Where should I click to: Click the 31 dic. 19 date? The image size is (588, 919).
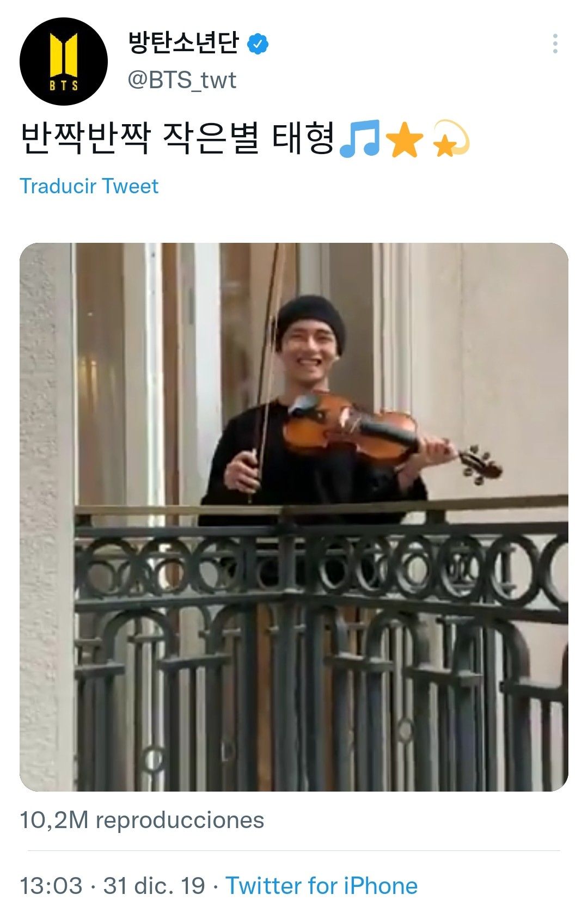(154, 886)
